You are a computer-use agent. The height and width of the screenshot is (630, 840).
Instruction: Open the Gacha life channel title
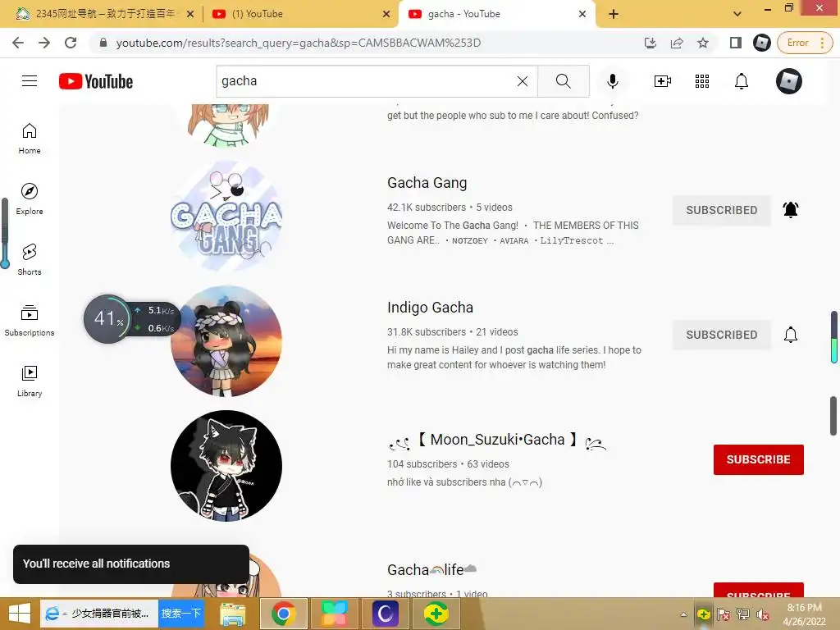[x=431, y=569]
